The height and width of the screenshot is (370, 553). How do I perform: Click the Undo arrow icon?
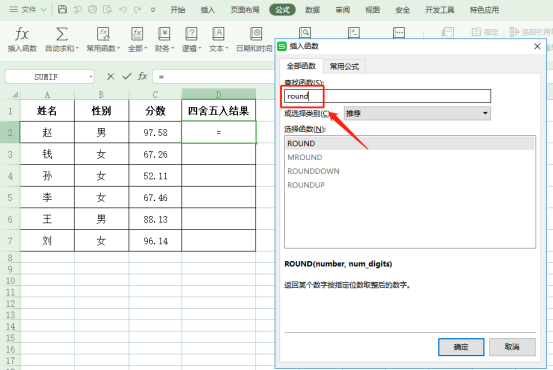122,10
